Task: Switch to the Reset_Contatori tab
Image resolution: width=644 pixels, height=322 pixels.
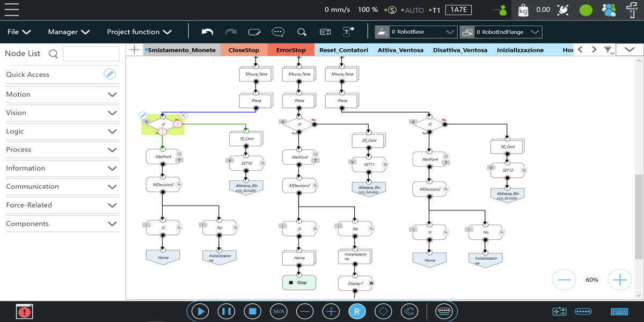Action: point(343,50)
